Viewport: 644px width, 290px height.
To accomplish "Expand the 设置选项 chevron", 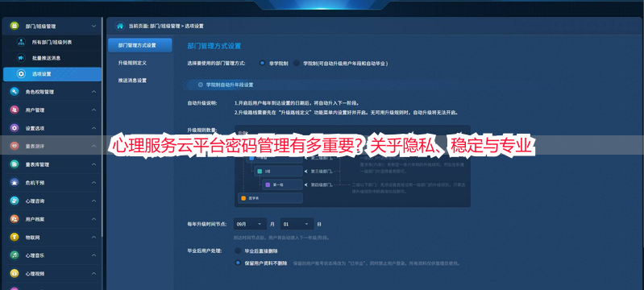I will pyautogui.click(x=93, y=128).
